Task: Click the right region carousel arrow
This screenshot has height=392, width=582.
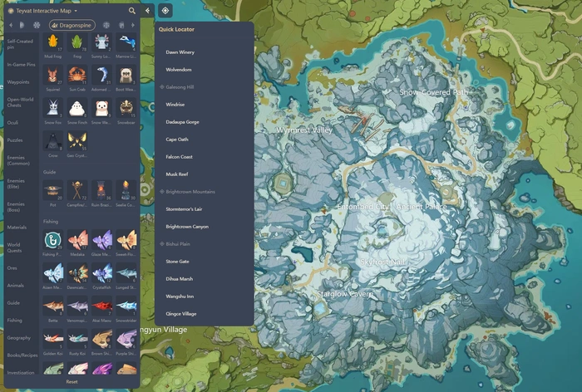Action: click(x=133, y=25)
